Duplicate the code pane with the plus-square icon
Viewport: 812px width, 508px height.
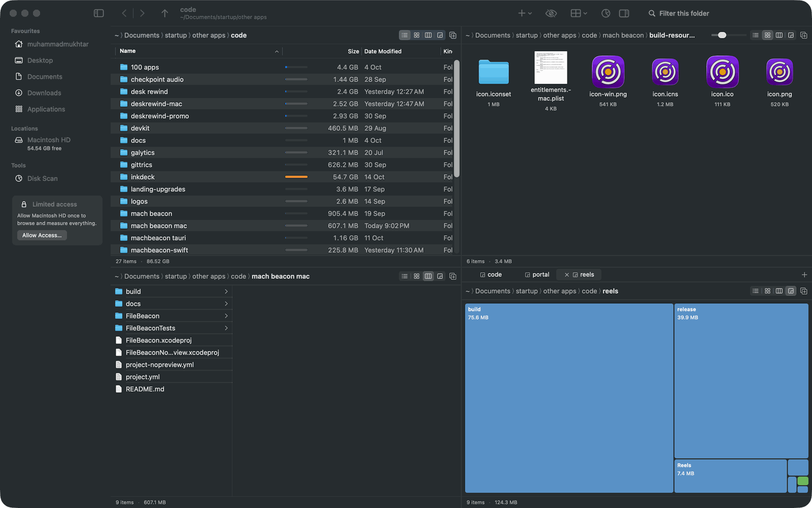click(453, 35)
